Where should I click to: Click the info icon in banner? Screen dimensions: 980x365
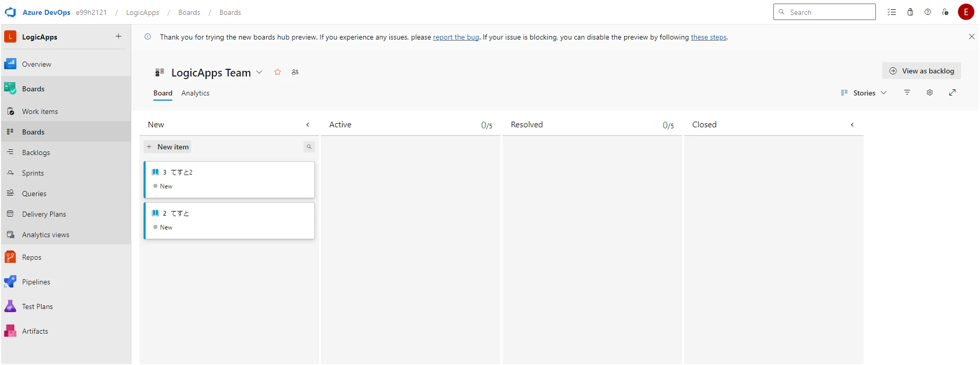point(148,36)
